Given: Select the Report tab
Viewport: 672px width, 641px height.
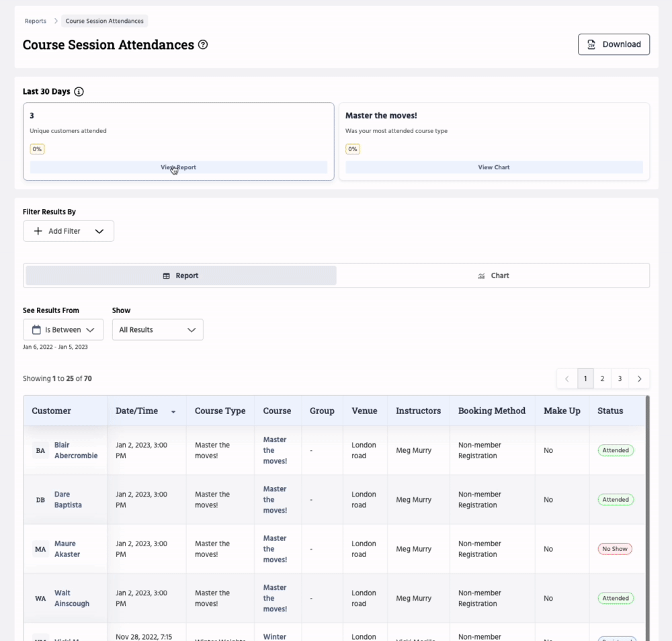Looking at the screenshot, I should point(181,275).
